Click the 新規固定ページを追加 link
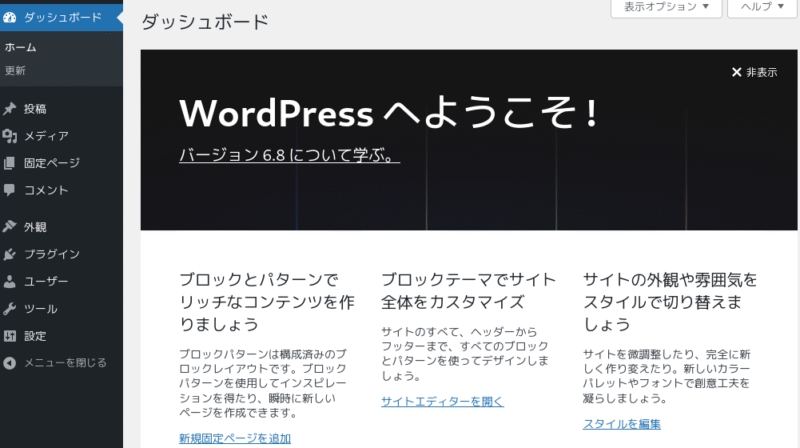Screen dimensions: 800x448 coord(235,438)
